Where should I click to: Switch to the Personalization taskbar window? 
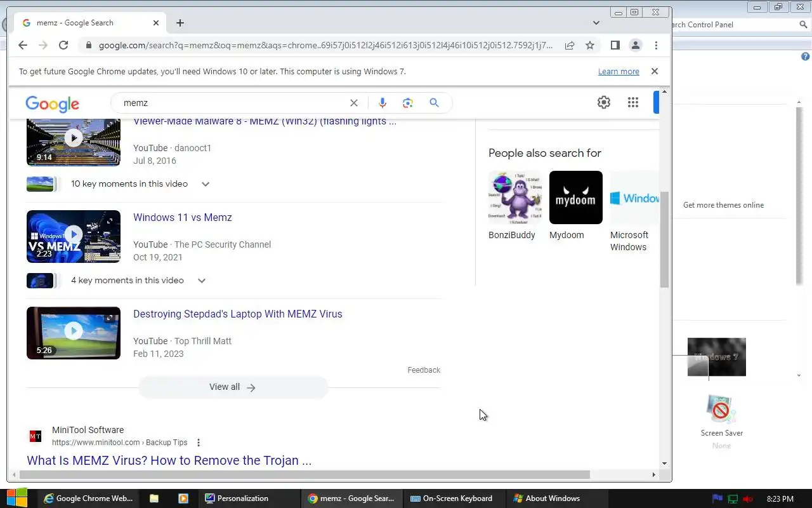(x=249, y=498)
